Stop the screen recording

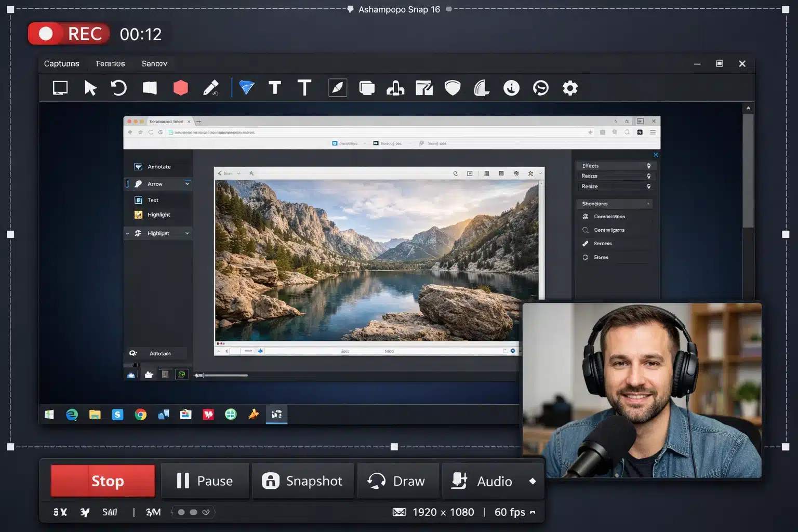[102, 481]
